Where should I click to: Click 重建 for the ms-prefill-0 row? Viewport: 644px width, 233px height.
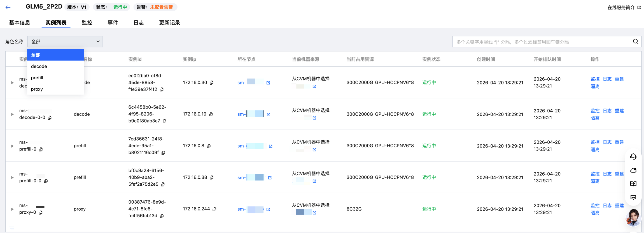619,142
